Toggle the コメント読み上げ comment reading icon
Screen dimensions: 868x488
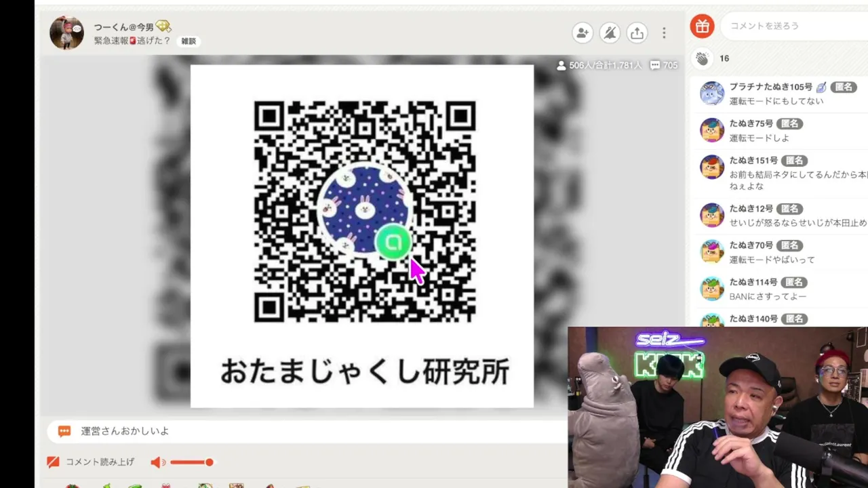click(53, 462)
